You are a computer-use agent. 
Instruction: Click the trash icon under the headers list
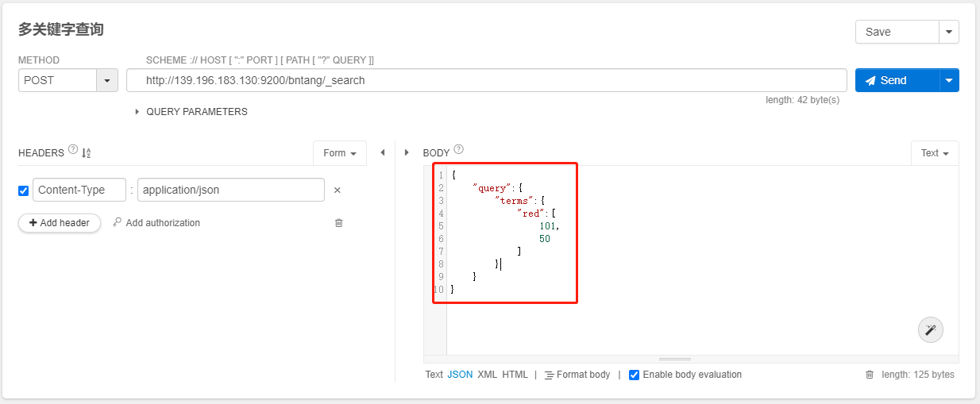[x=339, y=223]
